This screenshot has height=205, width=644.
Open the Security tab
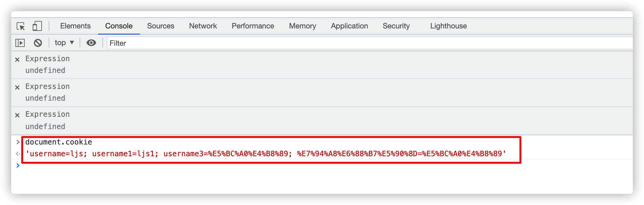(x=396, y=26)
